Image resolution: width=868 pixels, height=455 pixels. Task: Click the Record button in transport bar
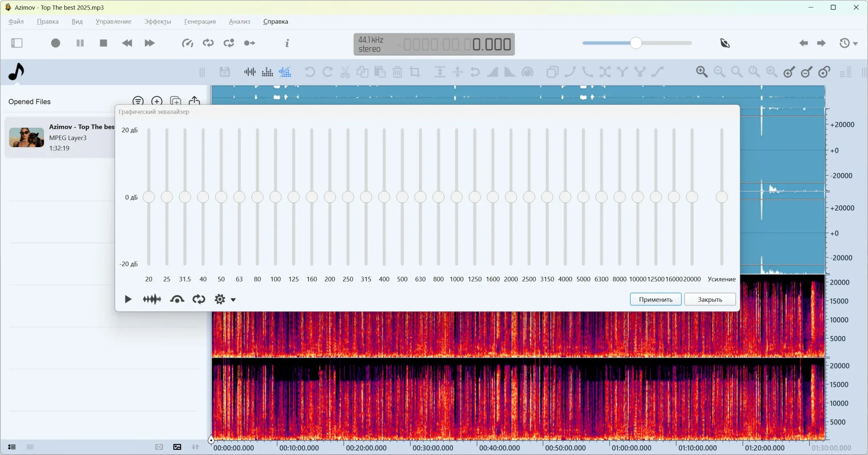click(x=56, y=43)
